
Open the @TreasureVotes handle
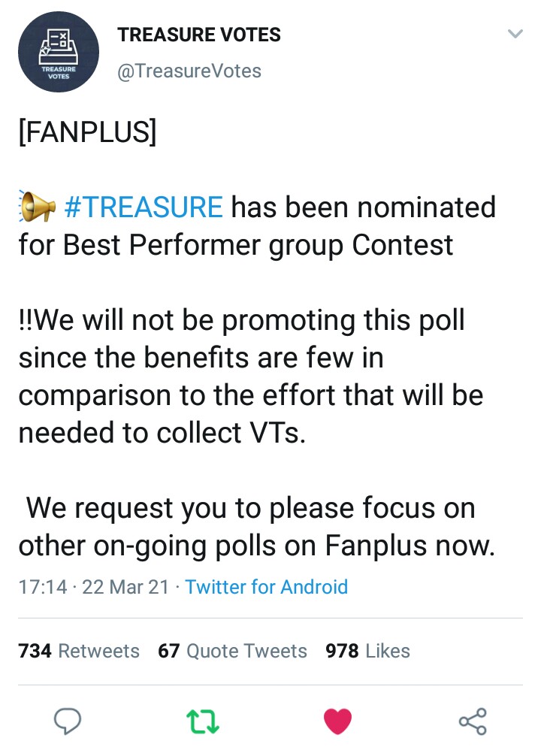(x=189, y=71)
